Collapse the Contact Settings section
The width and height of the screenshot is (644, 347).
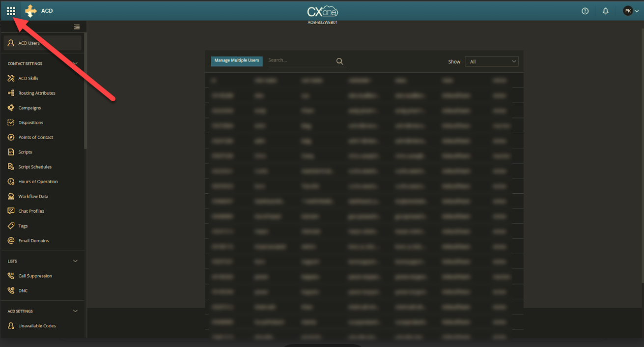75,63
